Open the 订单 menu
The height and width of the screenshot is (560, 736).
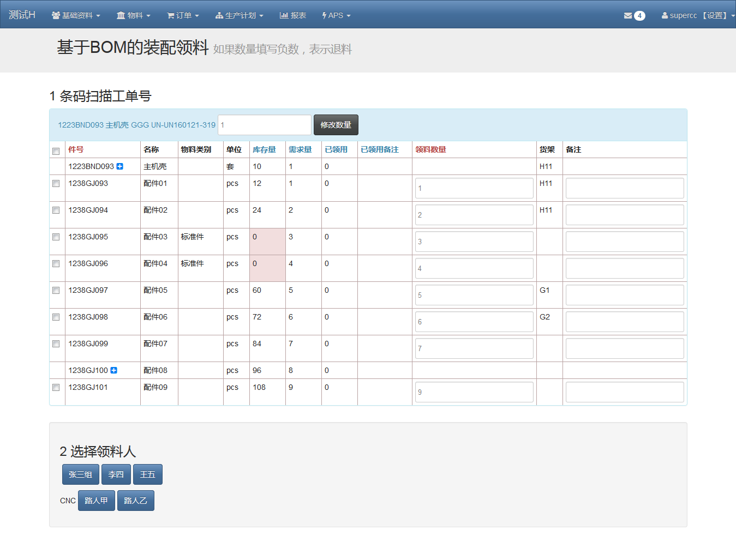[x=183, y=16]
